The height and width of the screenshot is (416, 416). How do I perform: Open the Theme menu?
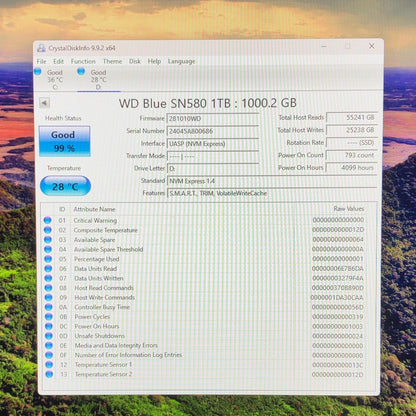click(112, 61)
